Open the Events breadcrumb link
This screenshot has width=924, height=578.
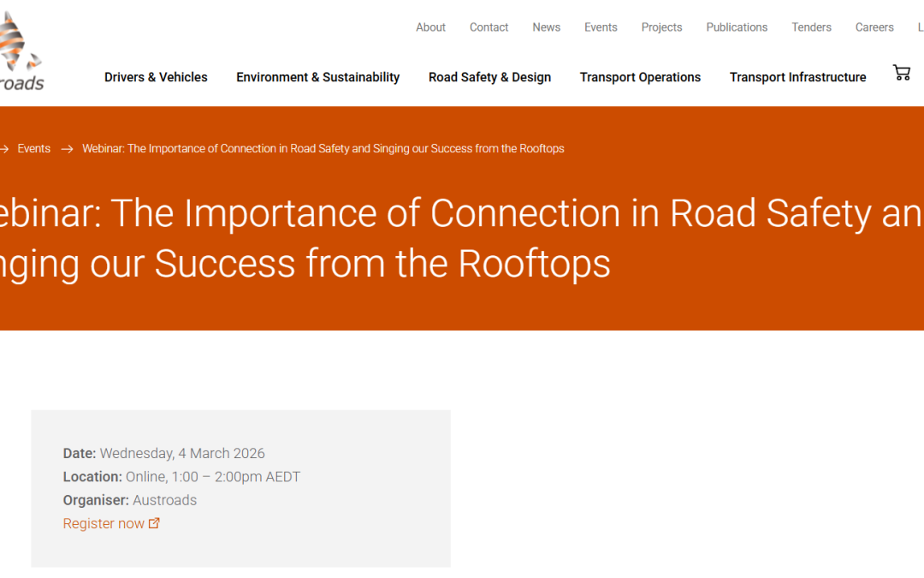point(34,148)
